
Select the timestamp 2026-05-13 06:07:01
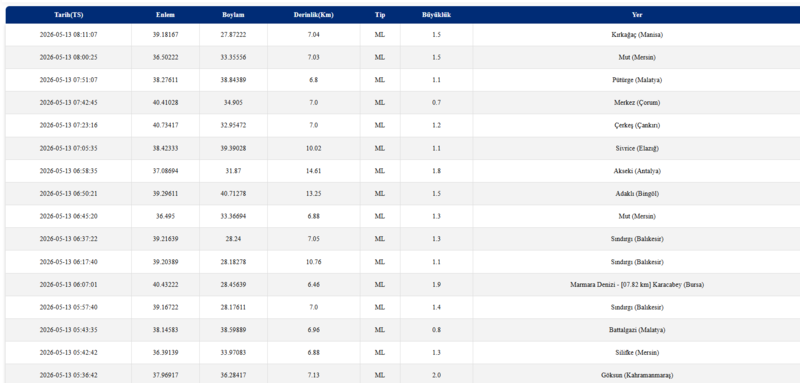[68, 285]
